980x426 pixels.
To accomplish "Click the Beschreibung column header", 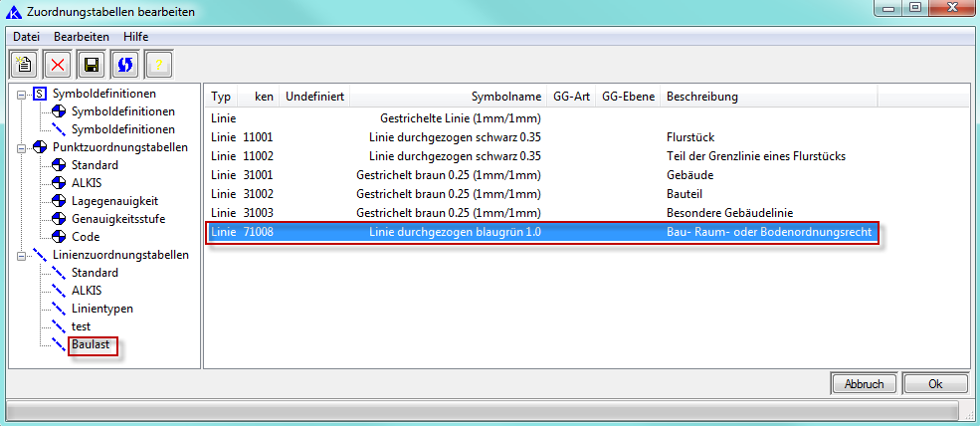I will tap(701, 98).
